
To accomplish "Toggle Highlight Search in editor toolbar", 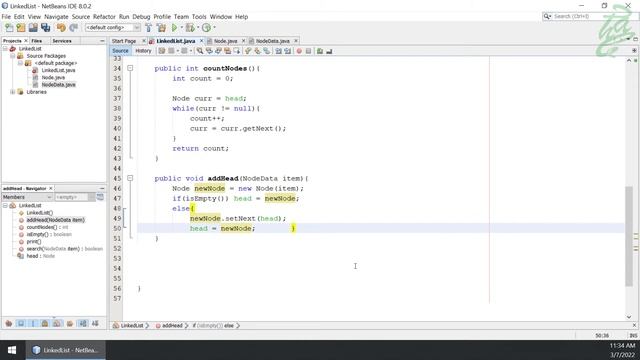I will click(227, 51).
